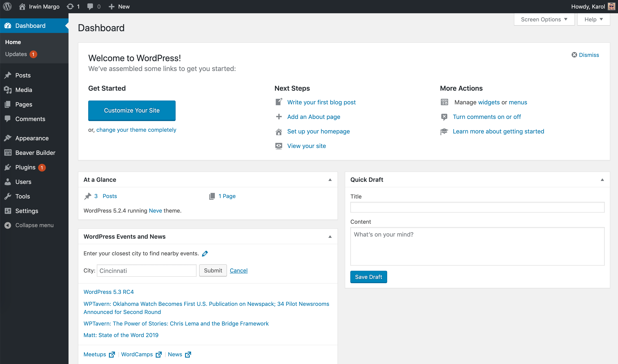Viewport: 618px width, 364px height.
Task: Click the New item icon in the admin bar
Action: [x=112, y=6]
